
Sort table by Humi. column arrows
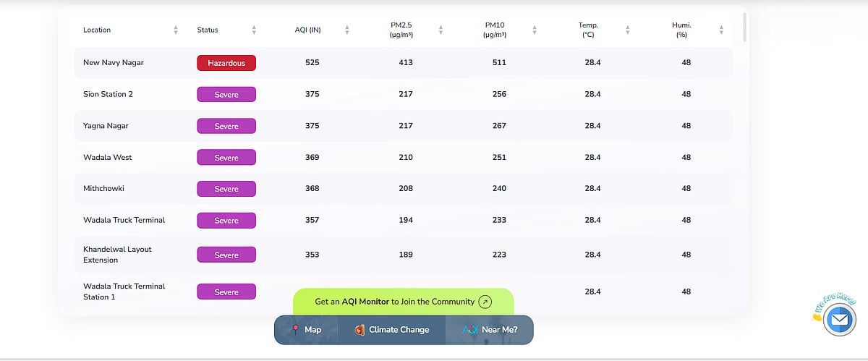click(x=721, y=30)
